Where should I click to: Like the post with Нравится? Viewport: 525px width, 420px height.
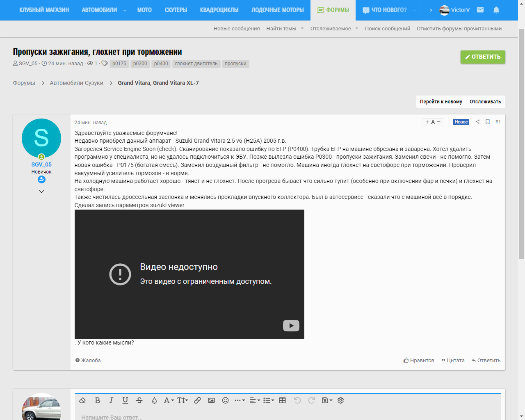click(418, 361)
